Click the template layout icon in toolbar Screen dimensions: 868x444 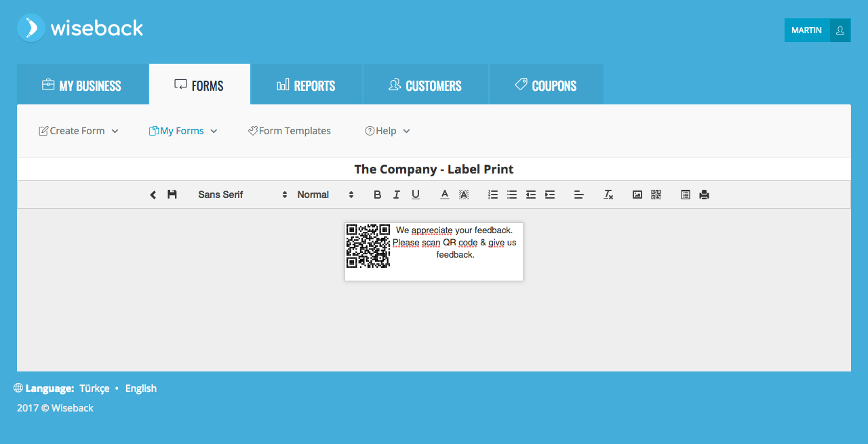[x=686, y=195]
